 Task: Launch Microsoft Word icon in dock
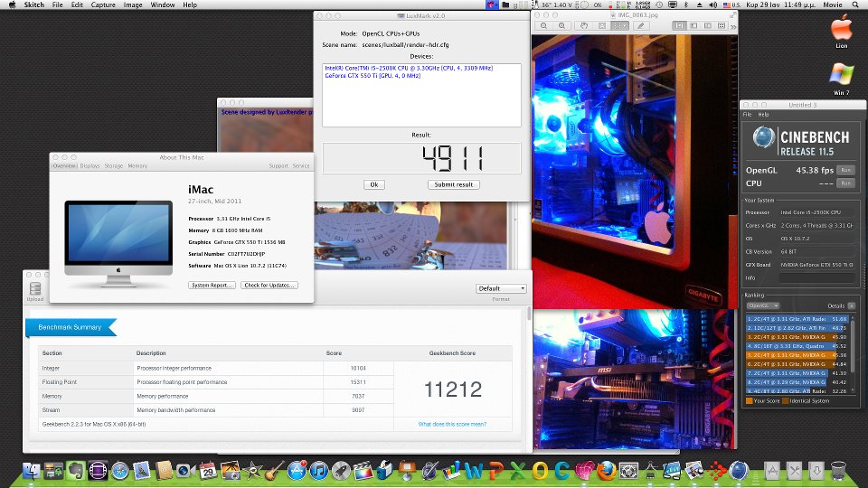[473, 470]
